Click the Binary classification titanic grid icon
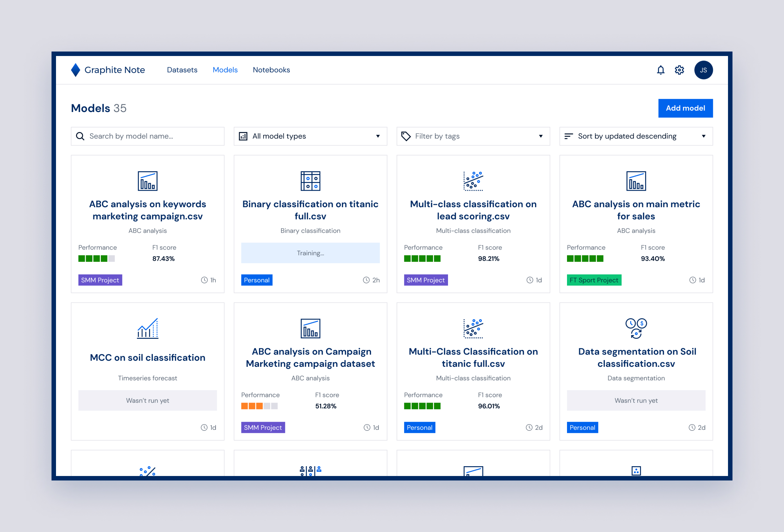784x532 pixels. (310, 181)
